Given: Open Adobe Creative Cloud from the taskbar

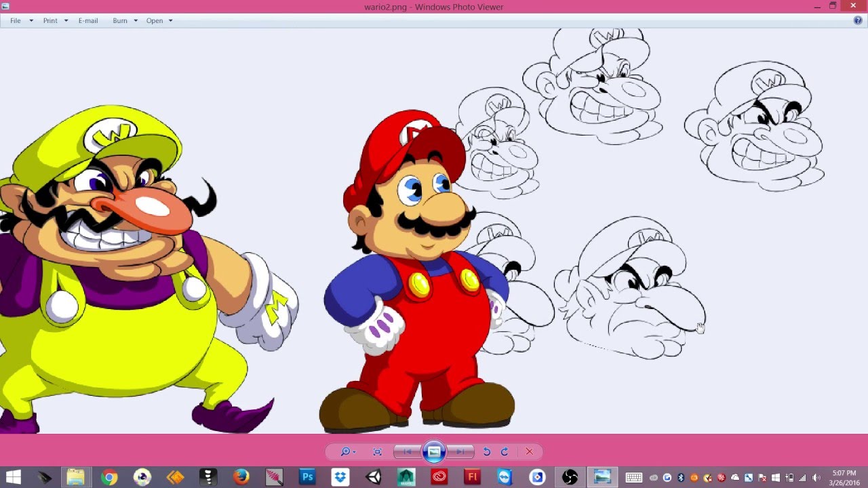Looking at the screenshot, I should point(439,477).
